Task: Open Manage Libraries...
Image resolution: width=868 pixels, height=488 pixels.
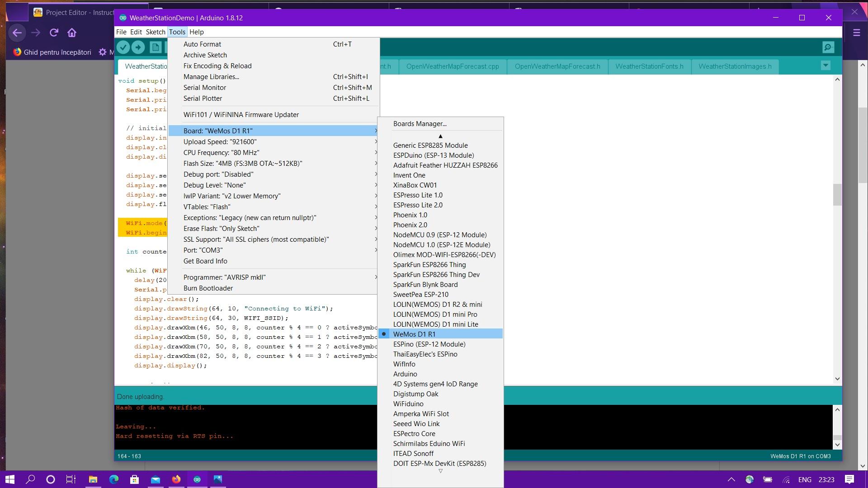Action: tap(274, 76)
